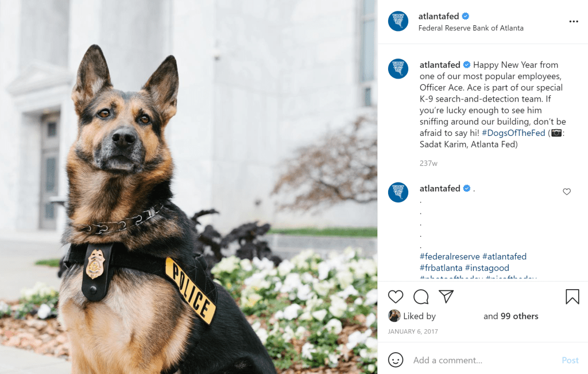The image size is (588, 374).
Task: Save the post with the bookmark icon
Action: pos(572,297)
